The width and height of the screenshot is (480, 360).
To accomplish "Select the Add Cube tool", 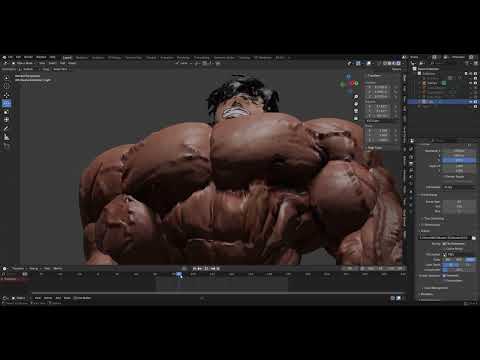I will [x=6, y=146].
